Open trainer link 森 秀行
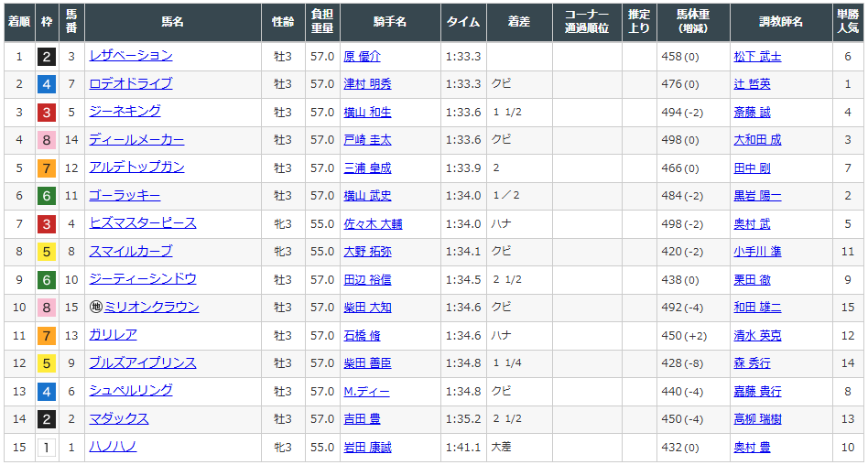This screenshot has height=465, width=868. [x=752, y=363]
